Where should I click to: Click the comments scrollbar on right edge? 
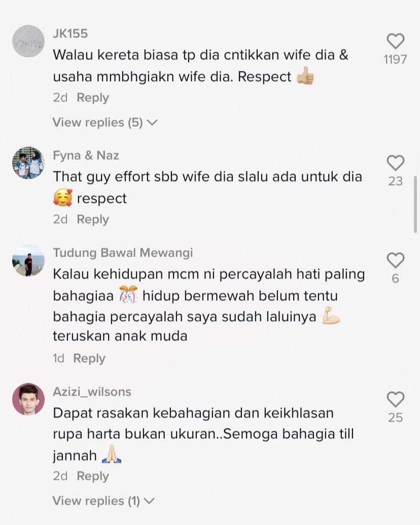click(415, 204)
